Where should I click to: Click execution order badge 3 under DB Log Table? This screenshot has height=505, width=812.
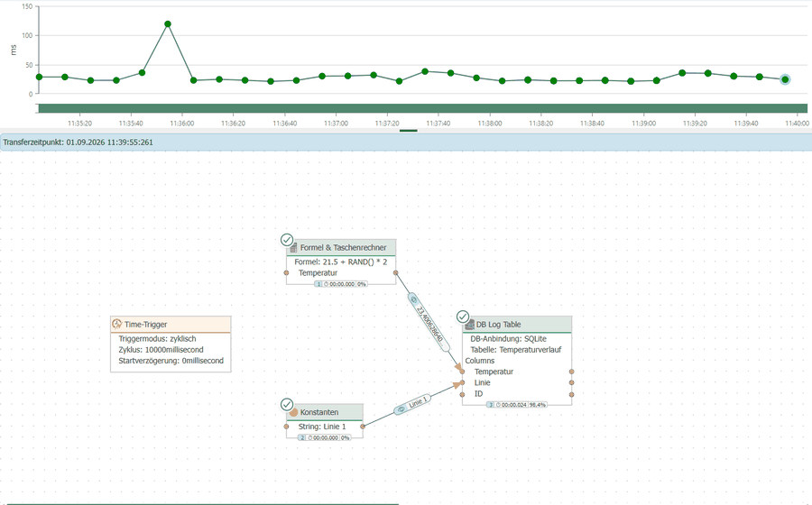[491, 405]
